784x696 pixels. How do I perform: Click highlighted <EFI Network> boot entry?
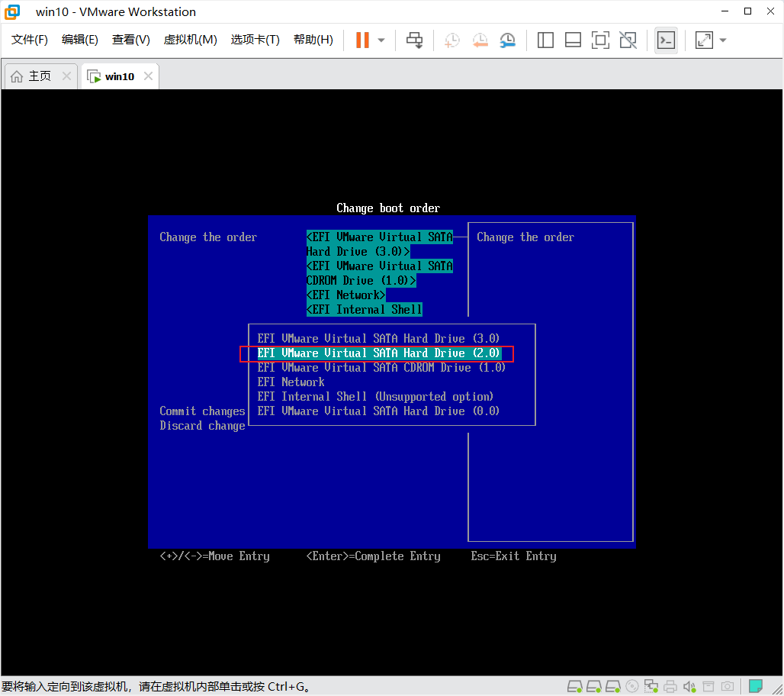(345, 295)
